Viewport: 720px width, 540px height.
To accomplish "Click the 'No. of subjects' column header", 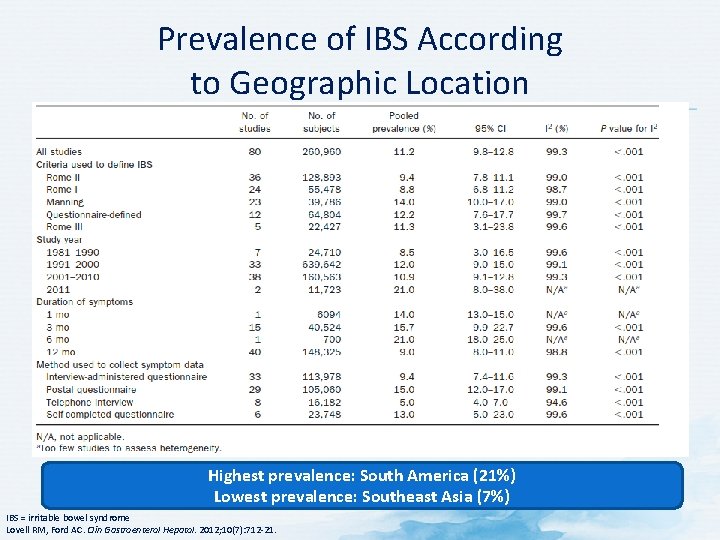I will (321, 122).
